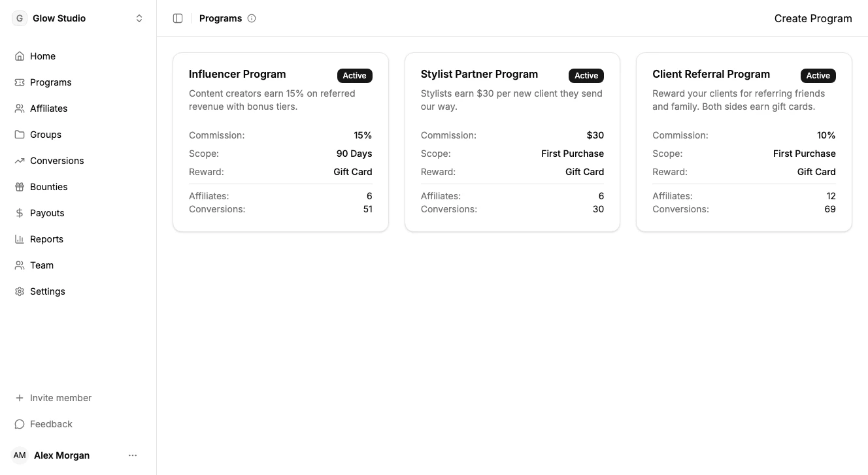This screenshot has height=475, width=868.
Task: Click the Active badge on Influencer Program
Action: (354, 75)
